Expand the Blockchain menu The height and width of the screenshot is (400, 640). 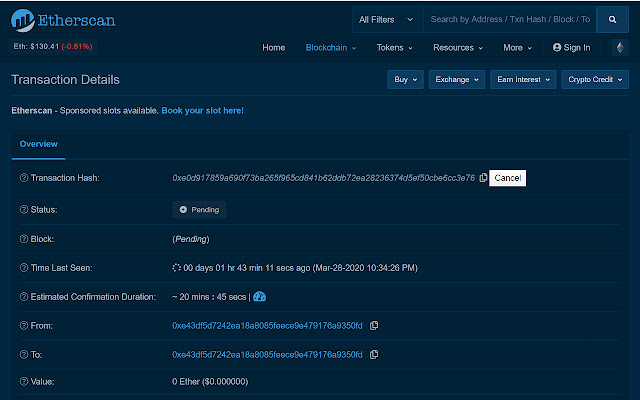[331, 48]
